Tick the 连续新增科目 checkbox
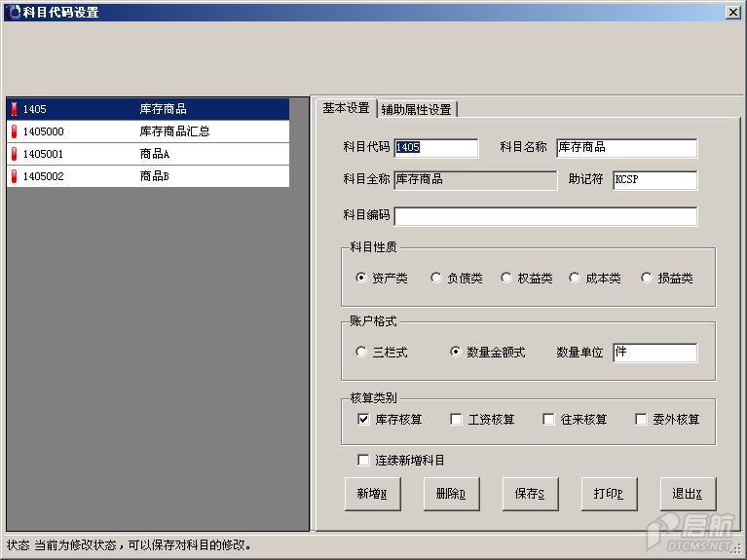Screen dimensions: 747x560 point(363,461)
